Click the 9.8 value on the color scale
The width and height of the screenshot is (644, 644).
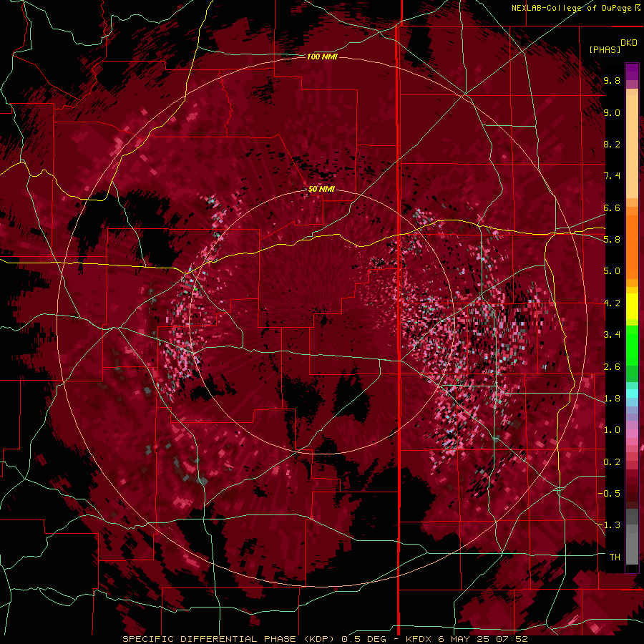point(612,80)
